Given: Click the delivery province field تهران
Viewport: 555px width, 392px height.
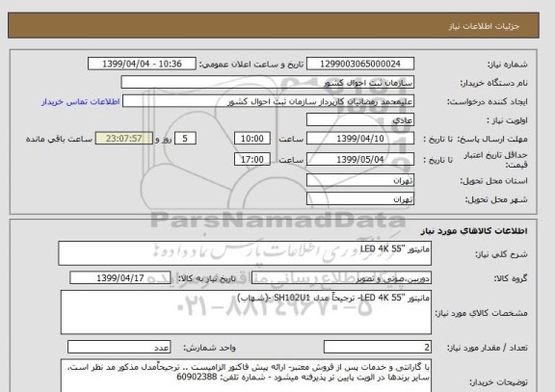Looking at the screenshot, I should pyautogui.click(x=360, y=180).
